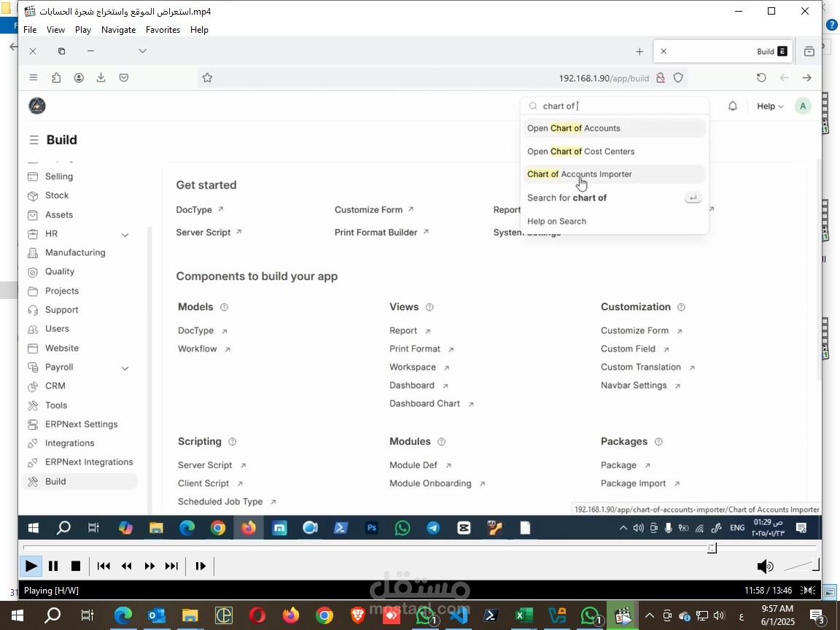Open Stock workspace in sidebar

57,195
